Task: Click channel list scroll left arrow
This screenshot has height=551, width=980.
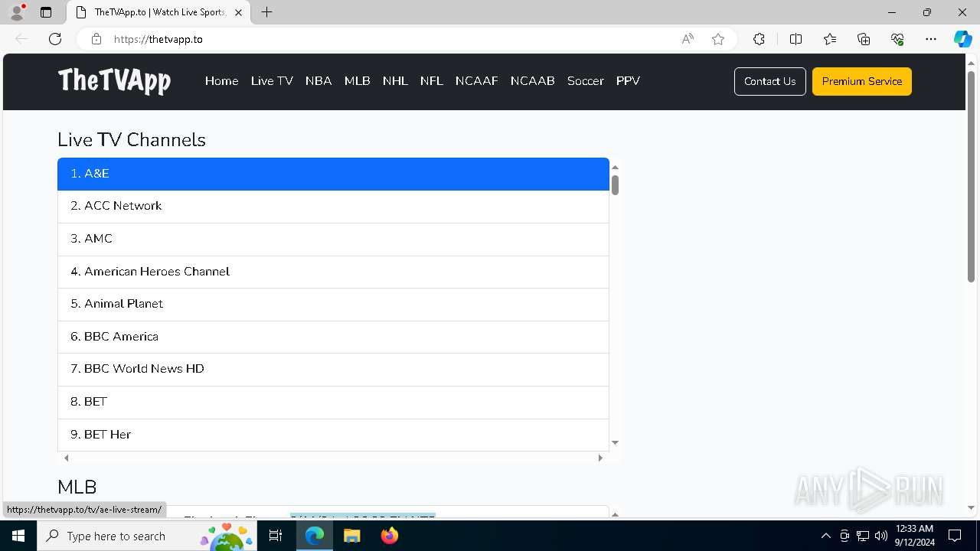Action: click(x=67, y=458)
